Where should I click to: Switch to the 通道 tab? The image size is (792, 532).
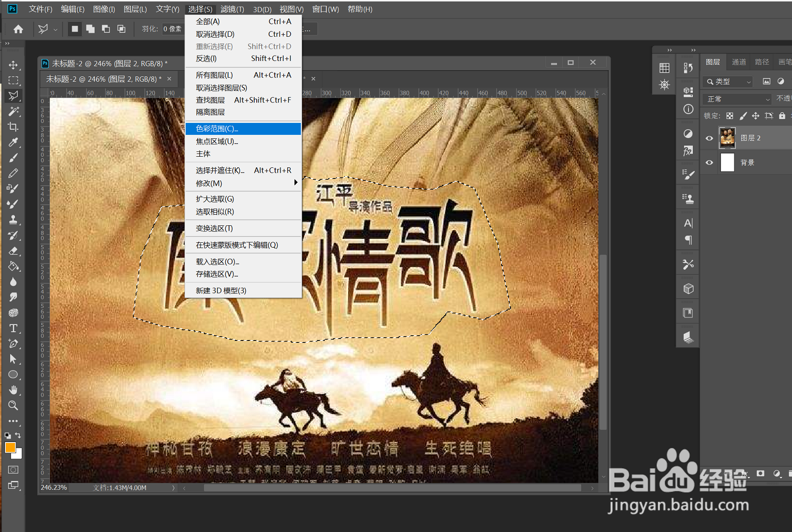(x=739, y=62)
